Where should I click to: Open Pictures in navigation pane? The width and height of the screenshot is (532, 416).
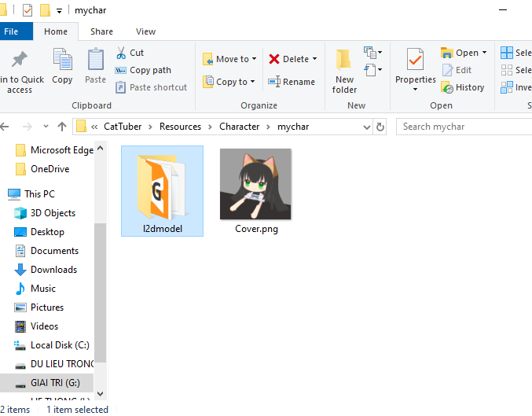39,307
